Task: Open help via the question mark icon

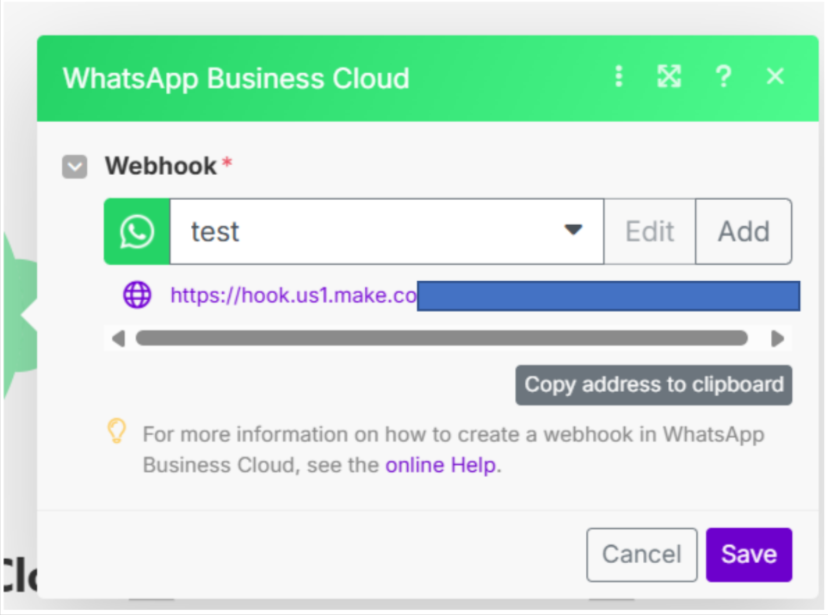Action: [723, 77]
